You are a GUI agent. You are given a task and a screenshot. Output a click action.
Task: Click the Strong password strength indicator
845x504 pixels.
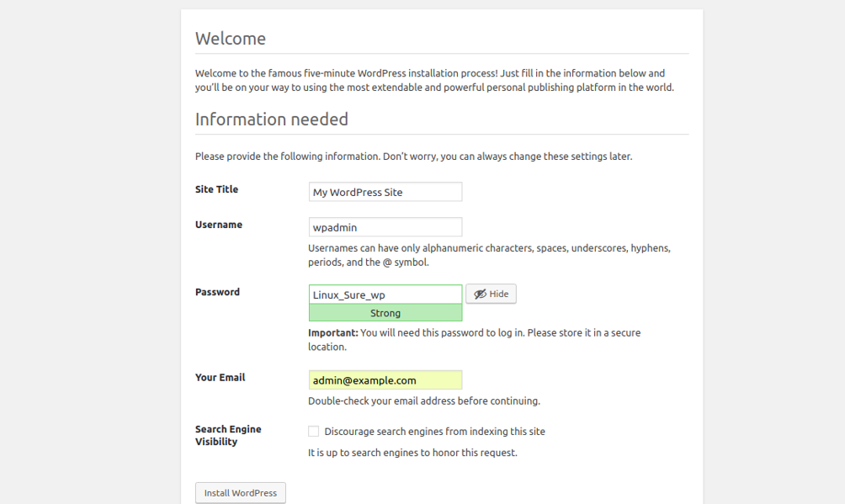click(385, 313)
